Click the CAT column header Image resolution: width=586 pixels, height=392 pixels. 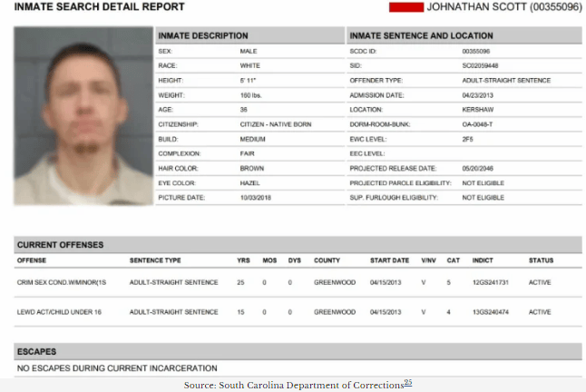[454, 260]
